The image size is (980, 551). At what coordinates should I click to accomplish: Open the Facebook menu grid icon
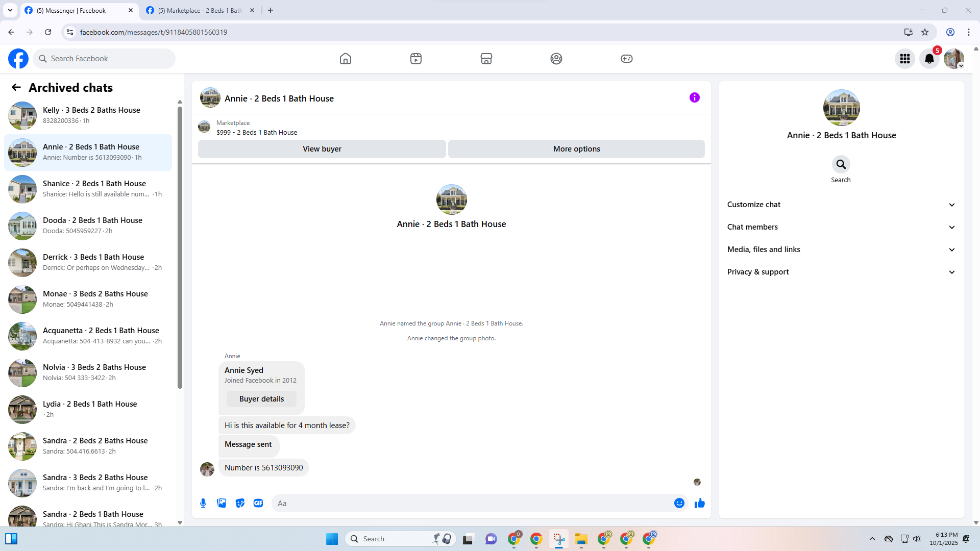point(905,59)
